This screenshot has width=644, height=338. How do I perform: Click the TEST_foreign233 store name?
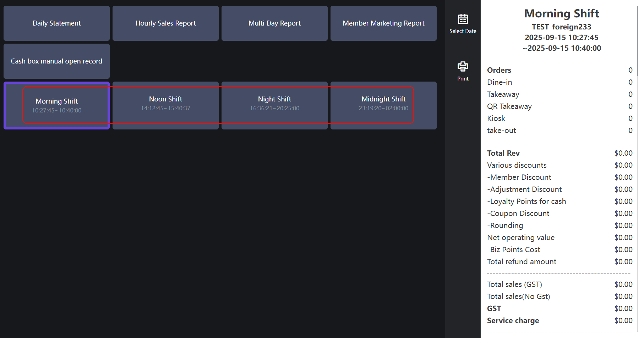pyautogui.click(x=561, y=27)
